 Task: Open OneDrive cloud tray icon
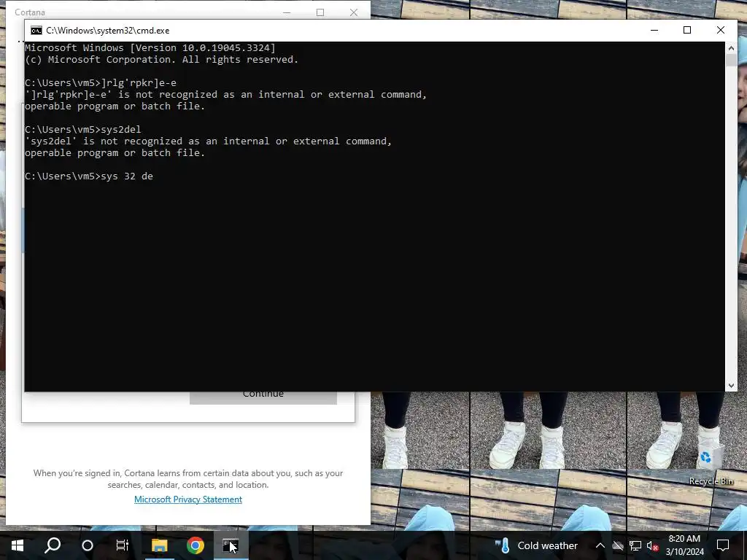tap(618, 545)
